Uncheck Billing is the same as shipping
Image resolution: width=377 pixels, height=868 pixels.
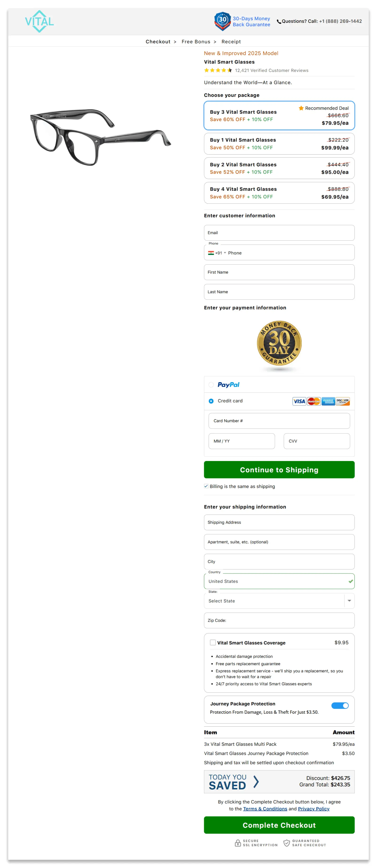coord(206,486)
